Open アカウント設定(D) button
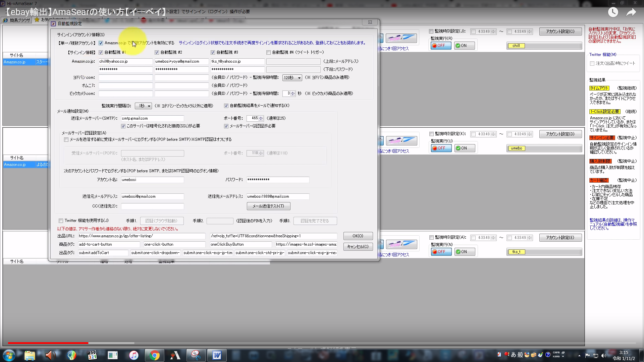Image resolution: width=644 pixels, height=362 pixels. pyautogui.click(x=560, y=134)
